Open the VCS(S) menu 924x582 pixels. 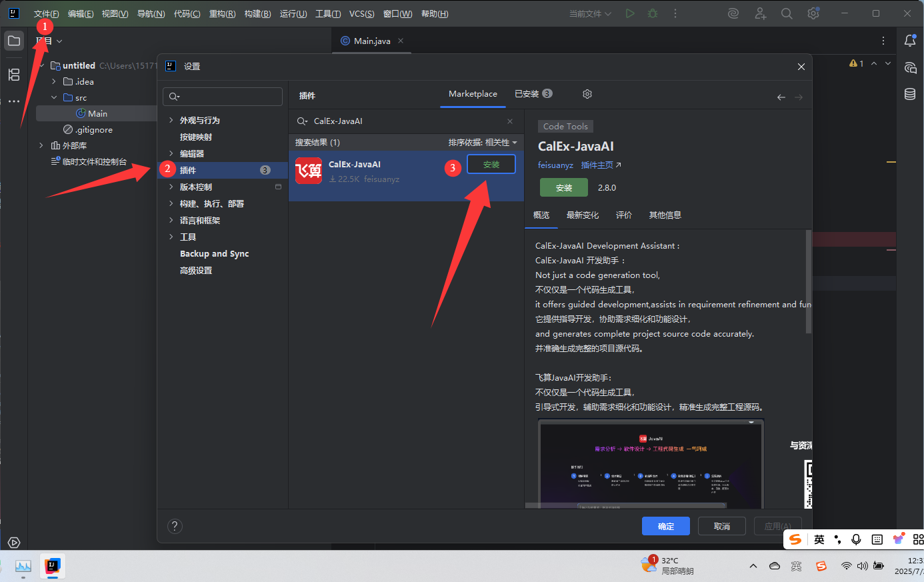click(361, 13)
